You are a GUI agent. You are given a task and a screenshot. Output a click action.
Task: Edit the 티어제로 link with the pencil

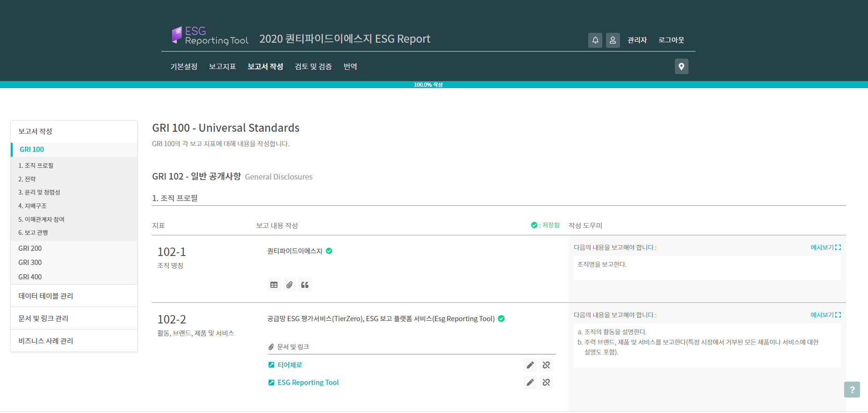click(530, 365)
